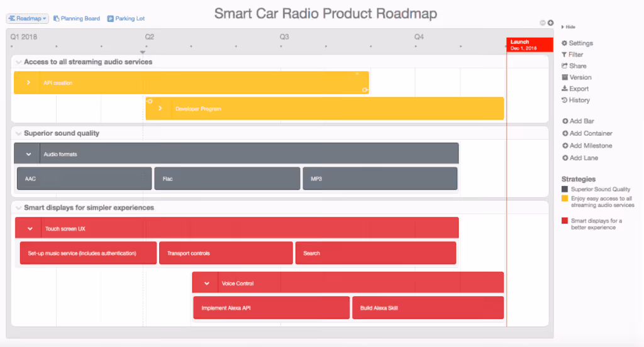Open Version via its archive icon
This screenshot has height=347, width=644.
click(x=565, y=77)
